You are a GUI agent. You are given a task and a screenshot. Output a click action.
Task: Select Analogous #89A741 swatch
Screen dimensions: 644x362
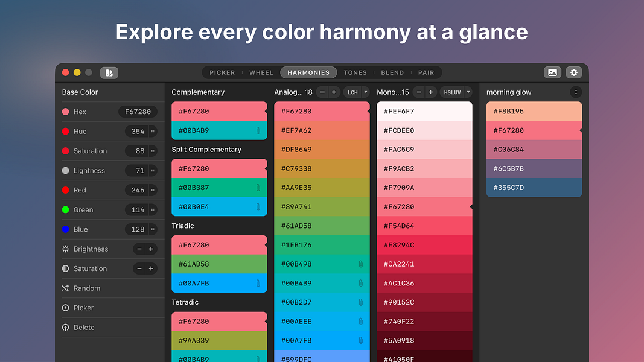pos(322,207)
